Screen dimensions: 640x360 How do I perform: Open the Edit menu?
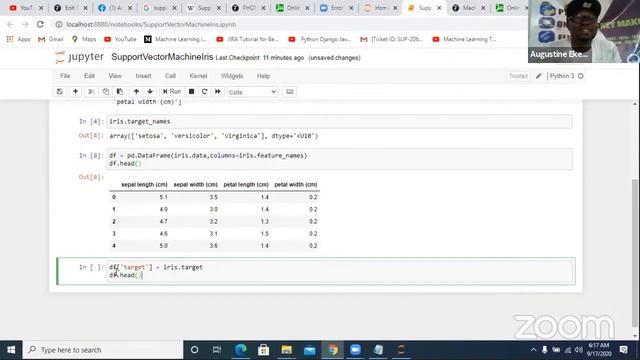coord(89,76)
